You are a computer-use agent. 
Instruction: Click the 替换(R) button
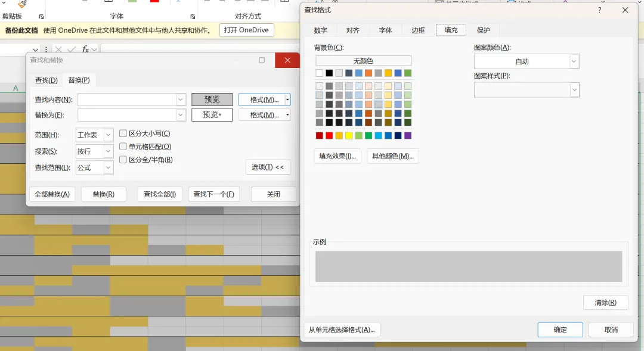pyautogui.click(x=104, y=194)
